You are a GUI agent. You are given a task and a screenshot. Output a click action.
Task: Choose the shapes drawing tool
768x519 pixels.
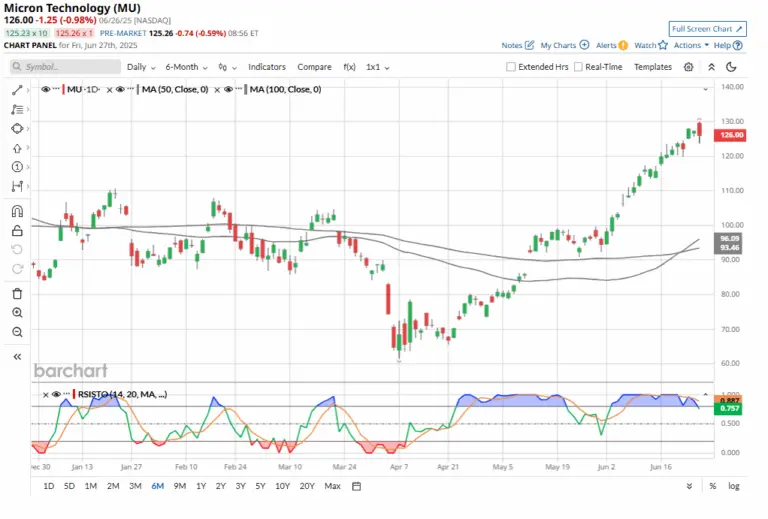tap(17, 129)
